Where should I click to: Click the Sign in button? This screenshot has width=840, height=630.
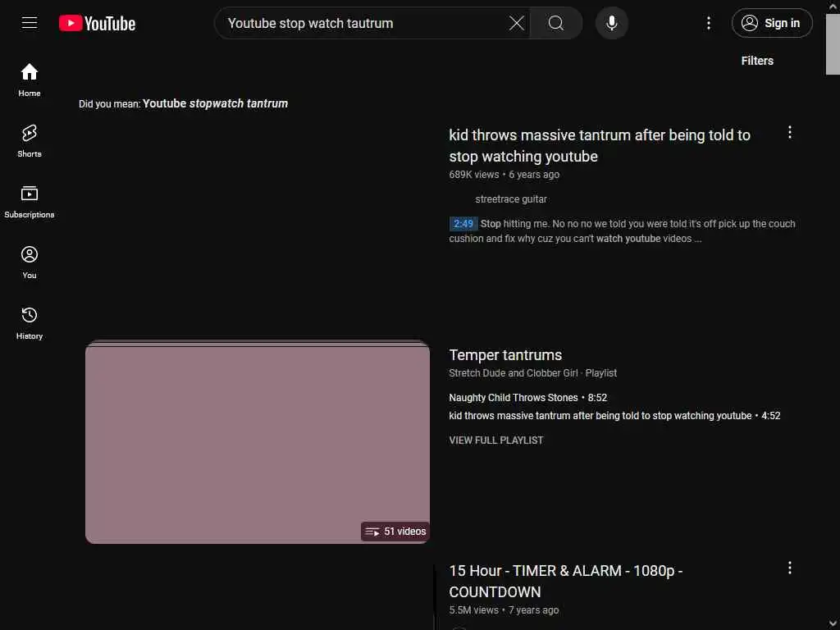pyautogui.click(x=772, y=23)
